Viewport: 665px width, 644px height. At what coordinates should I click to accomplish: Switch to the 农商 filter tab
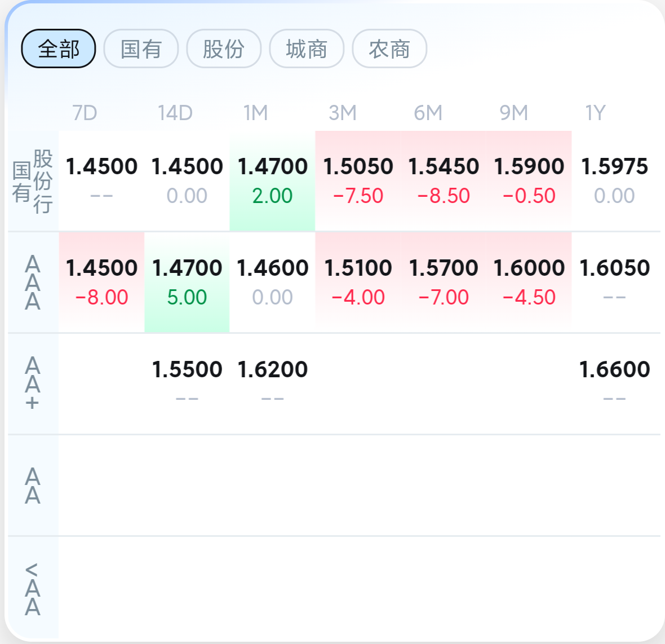(x=389, y=49)
